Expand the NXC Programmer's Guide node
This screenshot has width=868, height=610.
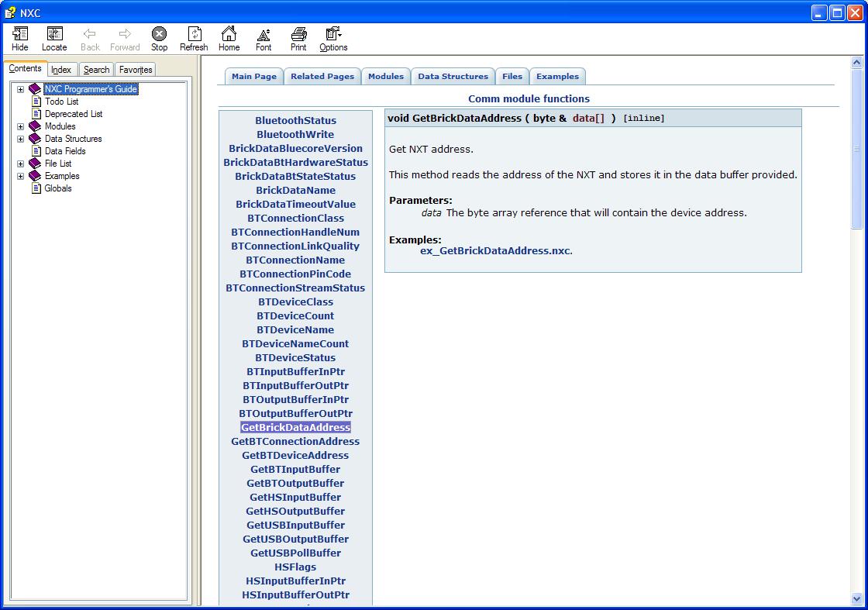(21, 89)
